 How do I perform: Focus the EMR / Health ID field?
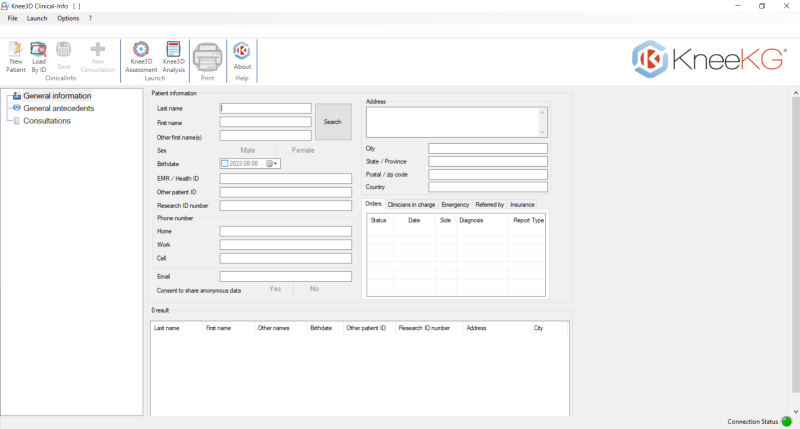(x=286, y=179)
